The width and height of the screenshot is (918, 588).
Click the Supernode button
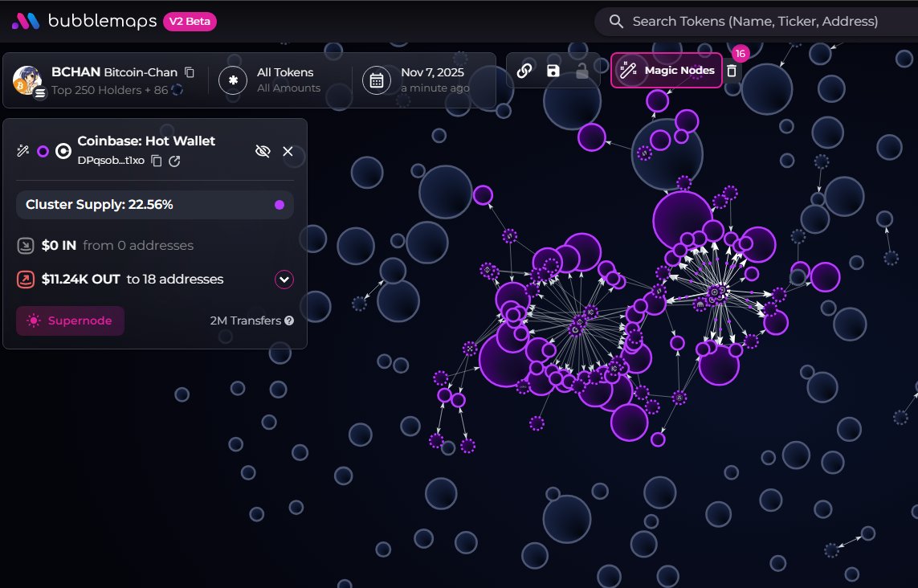(70, 321)
